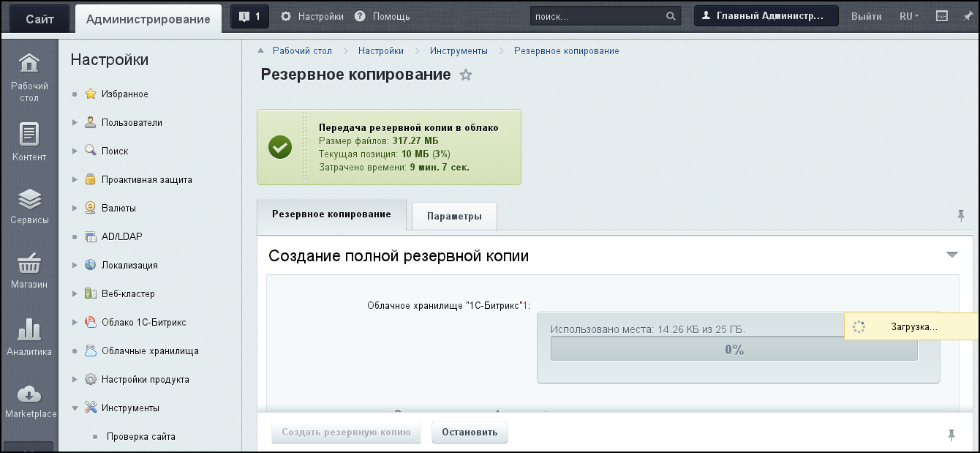Viewport: 980px width, 453px height.
Task: Open the RU language dropdown
Action: 909,16
